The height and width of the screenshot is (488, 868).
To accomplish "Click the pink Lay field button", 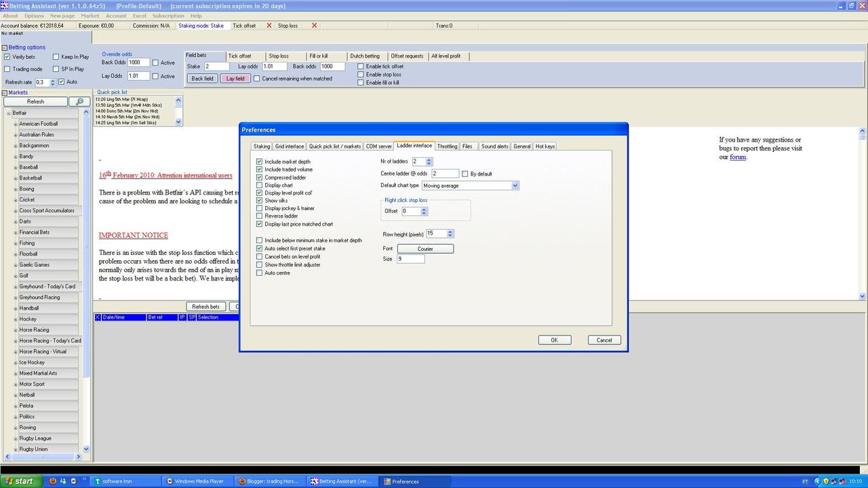I will tap(235, 79).
